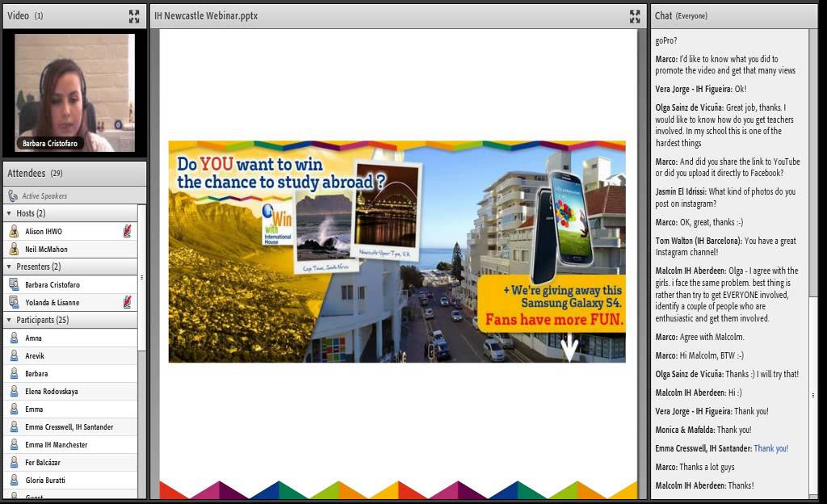Collapse the Hosts (2) group
The height and width of the screenshot is (504, 827).
pyautogui.click(x=9, y=213)
